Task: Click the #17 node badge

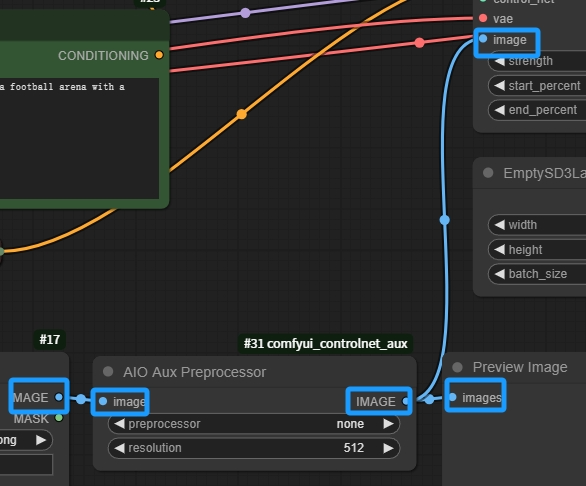Action: (x=50, y=339)
